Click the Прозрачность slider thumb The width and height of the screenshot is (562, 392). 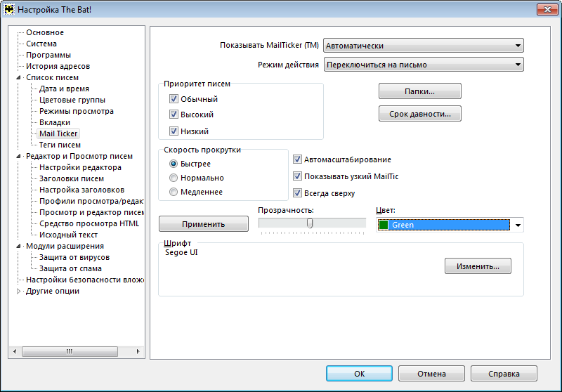coord(310,223)
